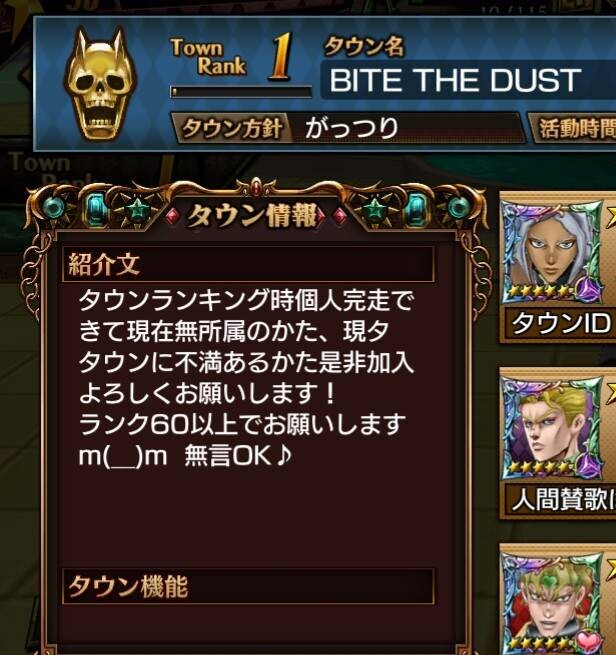Viewport: 616px width, 655px height.
Task: Click the town introduction text body
Action: [x=246, y=378]
